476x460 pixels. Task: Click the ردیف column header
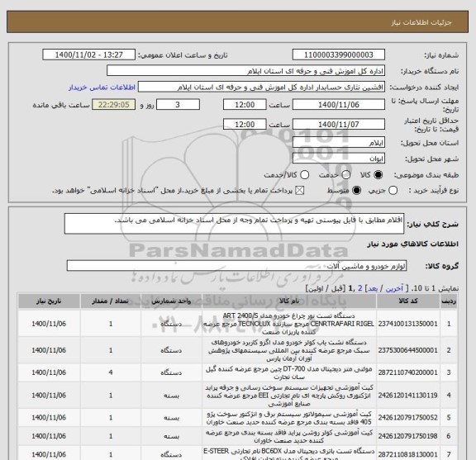pos(449,301)
